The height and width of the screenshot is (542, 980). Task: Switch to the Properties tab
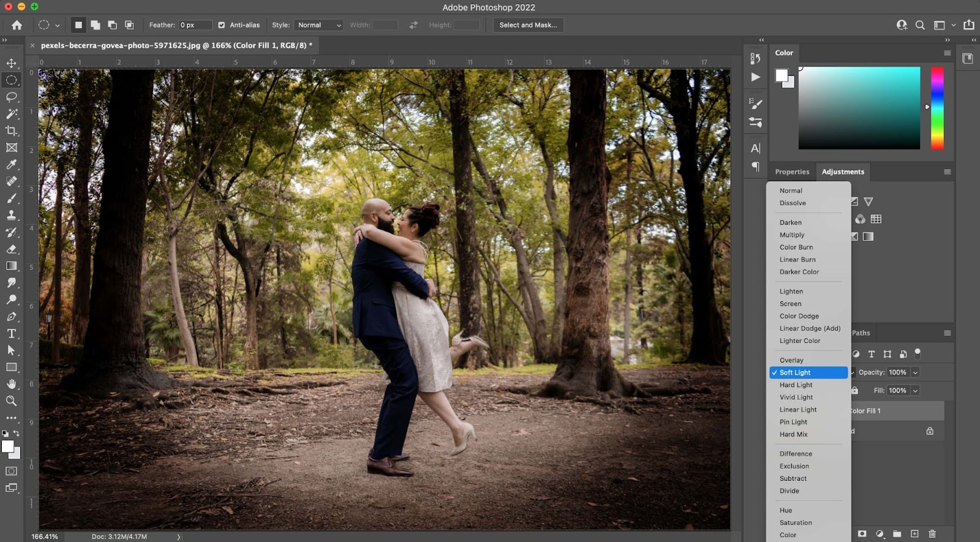pos(792,172)
